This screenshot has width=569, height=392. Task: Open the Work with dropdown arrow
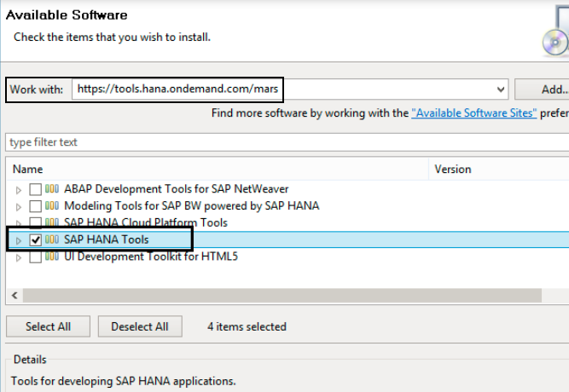tap(500, 89)
